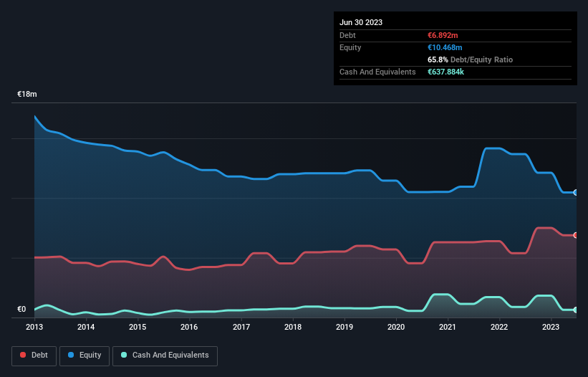This screenshot has height=377, width=588.
Task: Click the 2017 x-axis label
Action: 241,327
